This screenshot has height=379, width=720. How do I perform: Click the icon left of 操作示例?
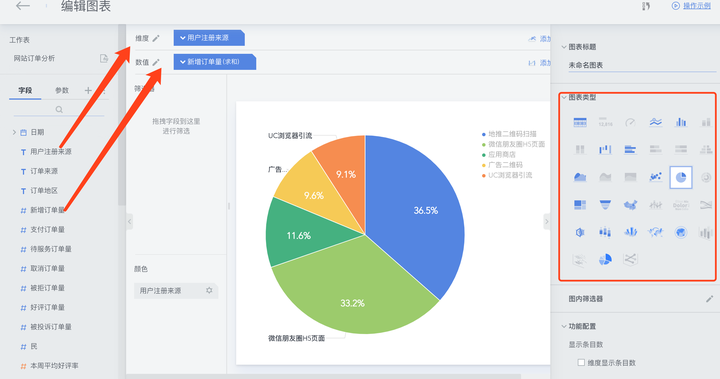tap(676, 6)
